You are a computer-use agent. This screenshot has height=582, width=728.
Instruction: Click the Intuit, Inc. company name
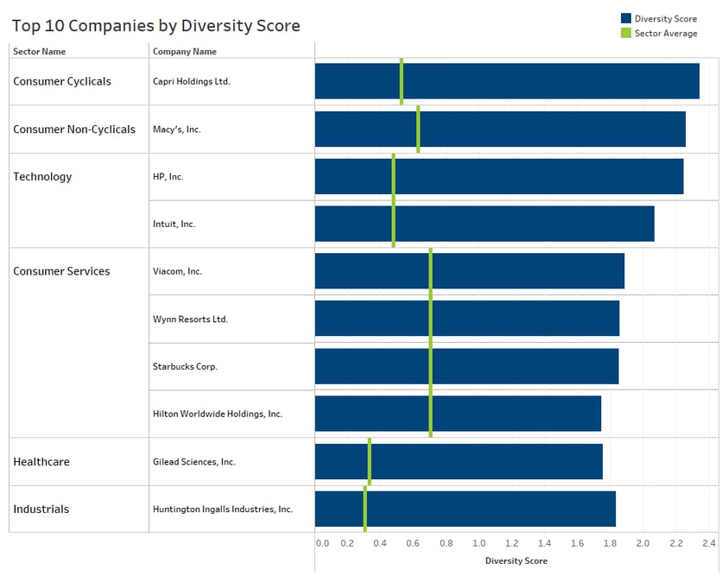point(174,225)
